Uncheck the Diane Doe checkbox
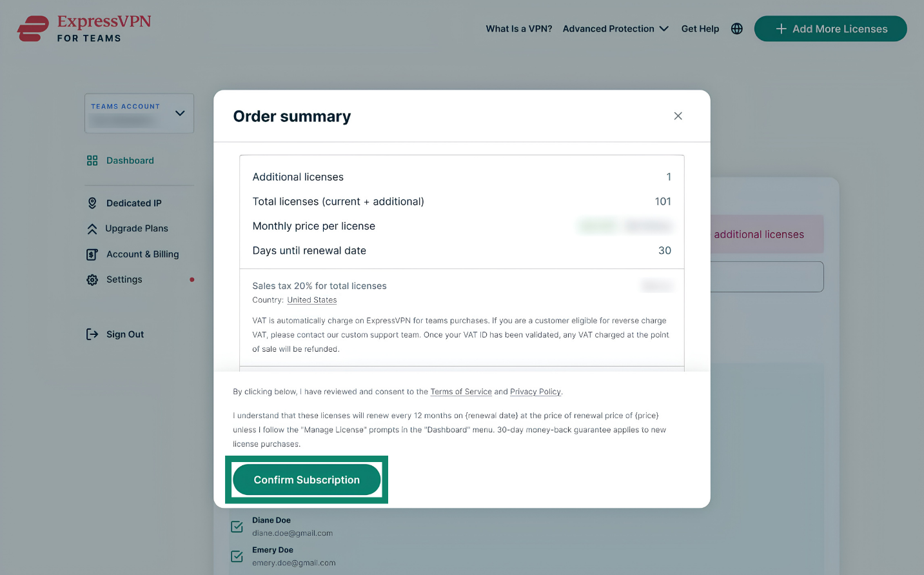924x575 pixels. (237, 527)
